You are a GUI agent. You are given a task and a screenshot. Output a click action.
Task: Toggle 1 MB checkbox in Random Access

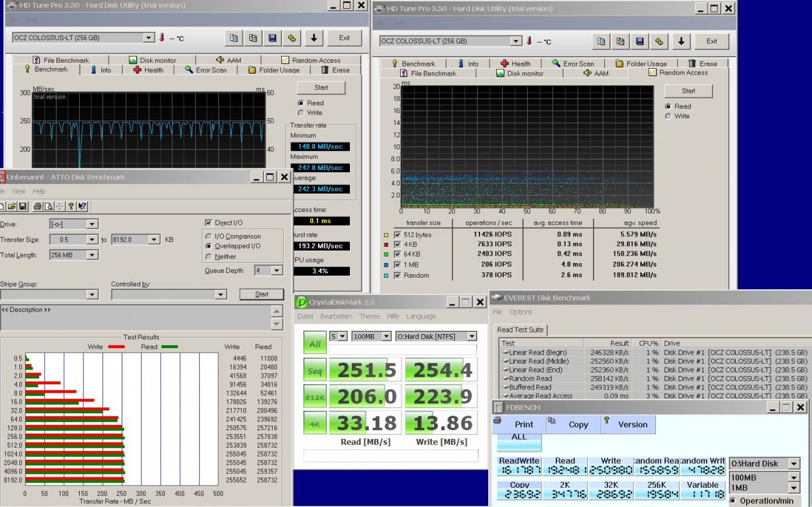point(397,265)
